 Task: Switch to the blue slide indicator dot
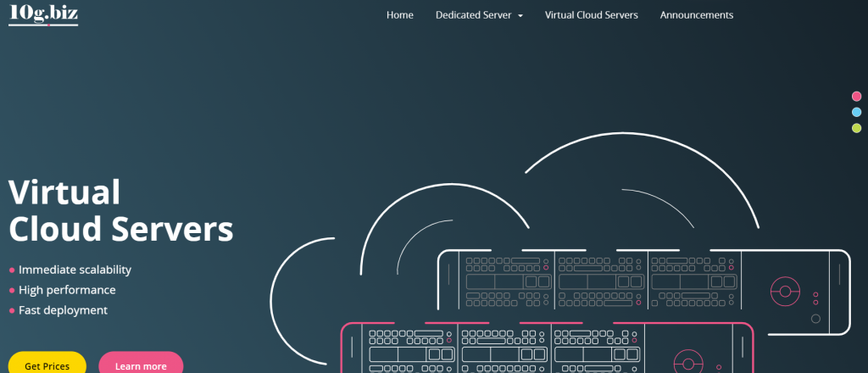pos(856,112)
